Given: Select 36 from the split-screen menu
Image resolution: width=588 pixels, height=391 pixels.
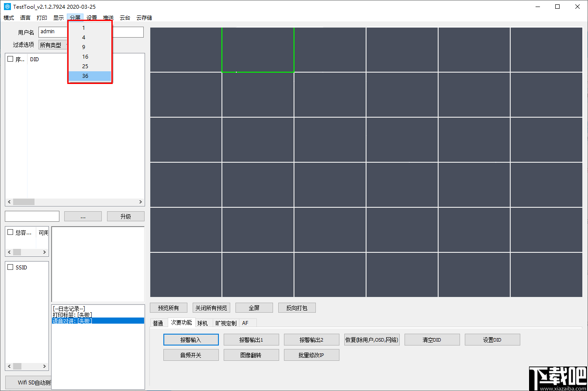Looking at the screenshot, I should (x=84, y=76).
